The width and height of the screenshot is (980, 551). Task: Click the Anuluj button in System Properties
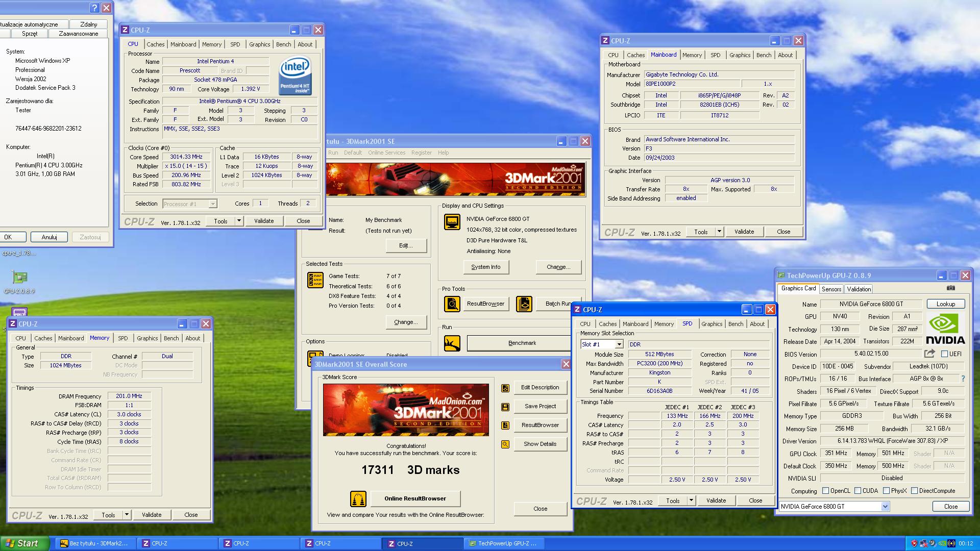click(x=49, y=237)
